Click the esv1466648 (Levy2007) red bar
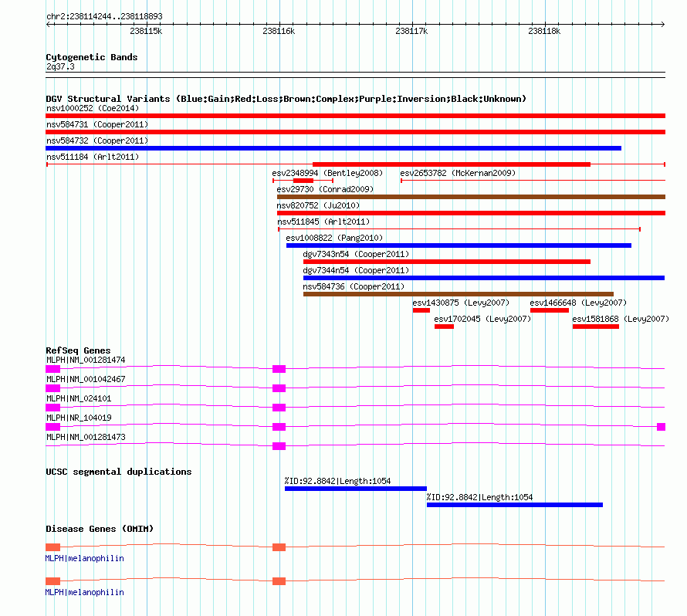Viewport: 687px width, 616px height. point(550,310)
